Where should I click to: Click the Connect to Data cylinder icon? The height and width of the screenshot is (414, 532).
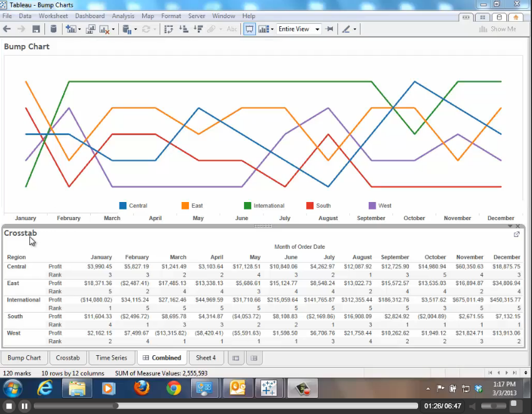point(53,29)
